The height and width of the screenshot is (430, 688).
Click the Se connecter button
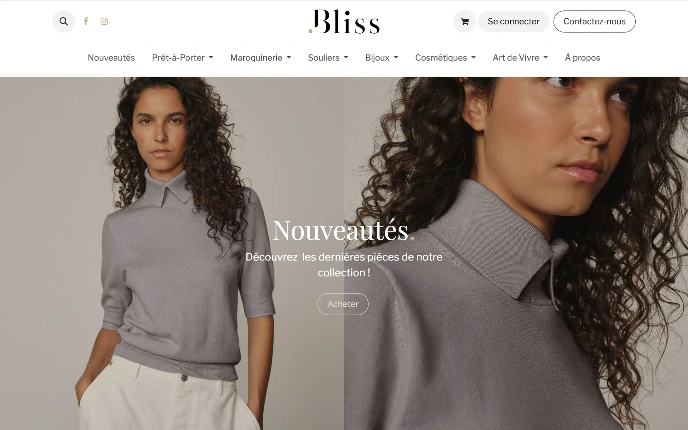[513, 22]
